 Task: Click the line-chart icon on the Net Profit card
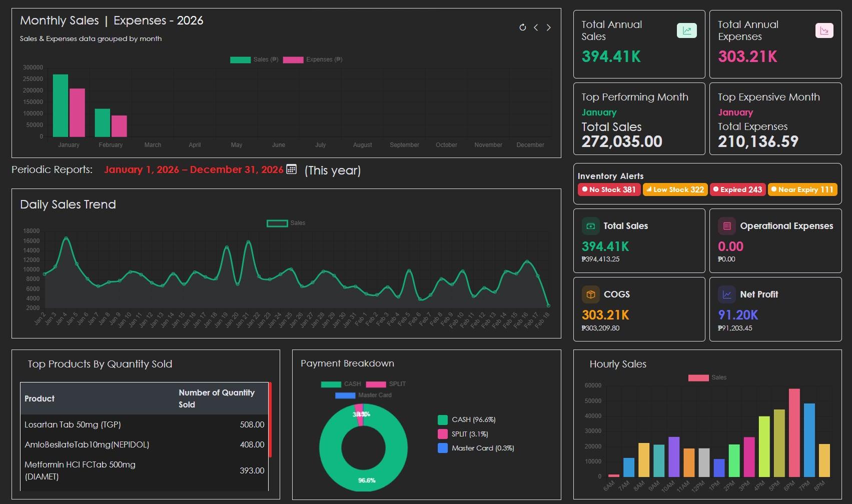pyautogui.click(x=726, y=294)
